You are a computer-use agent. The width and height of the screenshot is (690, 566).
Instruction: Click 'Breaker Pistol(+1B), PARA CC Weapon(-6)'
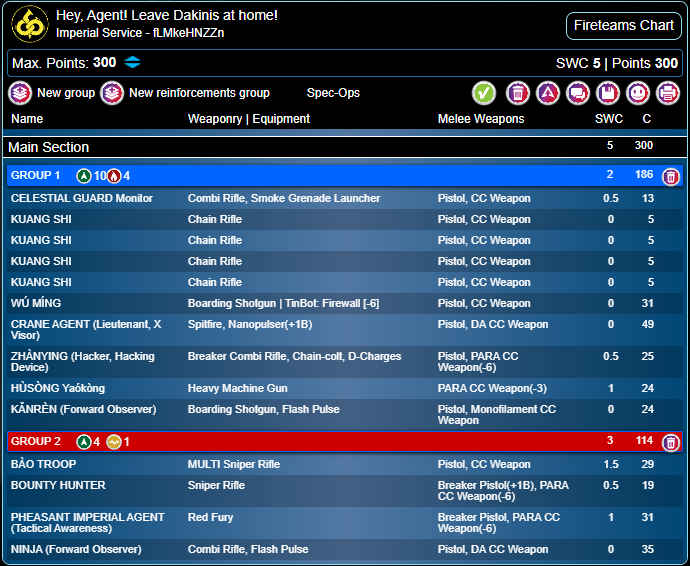(503, 491)
